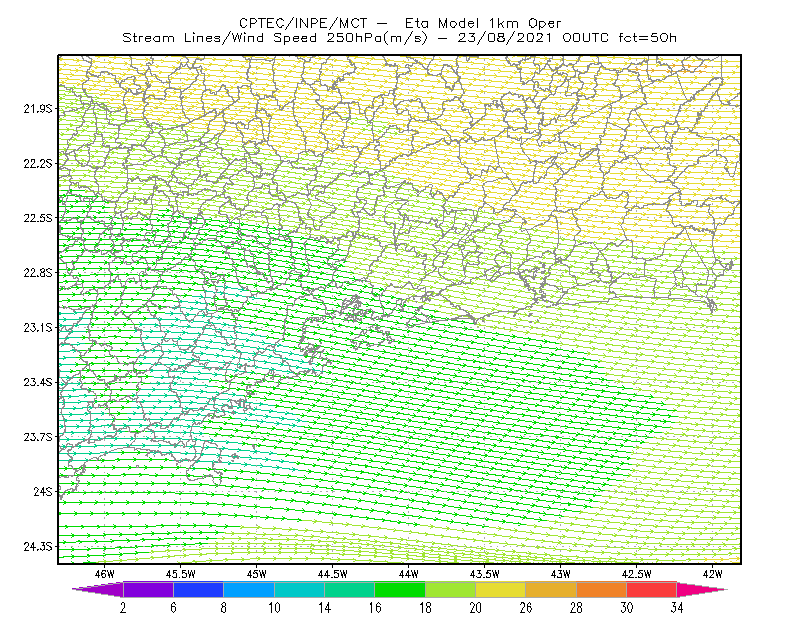Select the light blue 8–10 m/s swatch
Screen dimensions: 800x618
point(249,589)
